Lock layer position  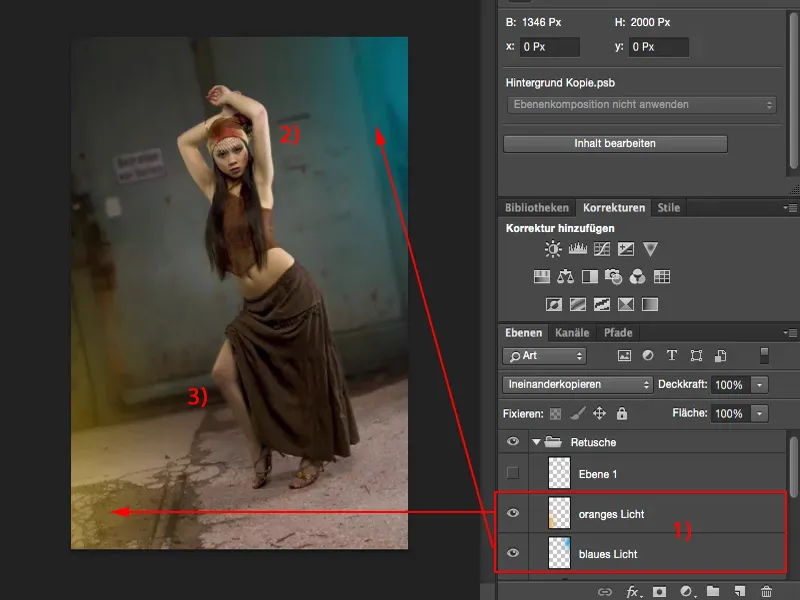pos(599,413)
